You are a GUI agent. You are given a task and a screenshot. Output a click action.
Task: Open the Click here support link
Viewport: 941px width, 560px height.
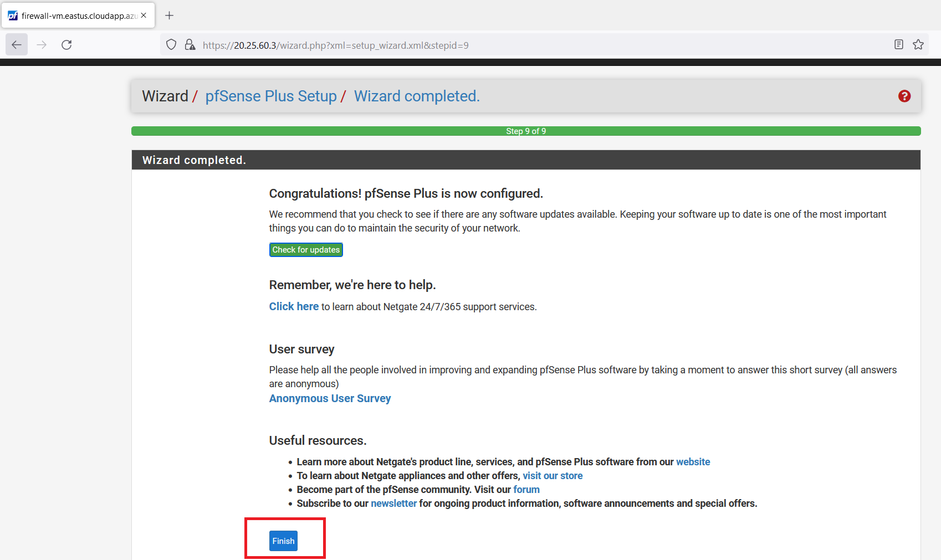coord(294,306)
